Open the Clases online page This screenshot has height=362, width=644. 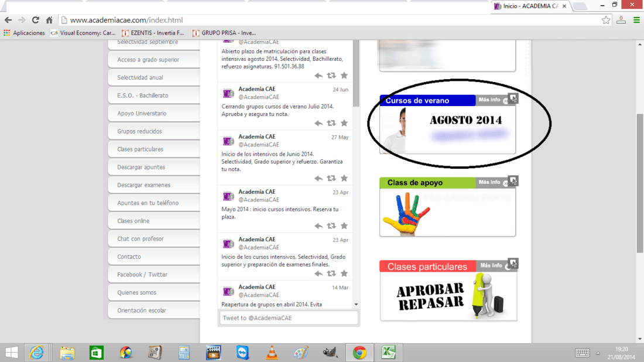154,221
